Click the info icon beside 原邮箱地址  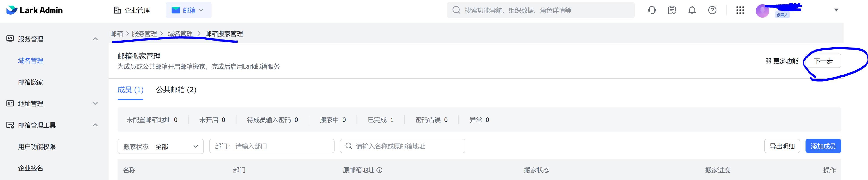pyautogui.click(x=379, y=170)
